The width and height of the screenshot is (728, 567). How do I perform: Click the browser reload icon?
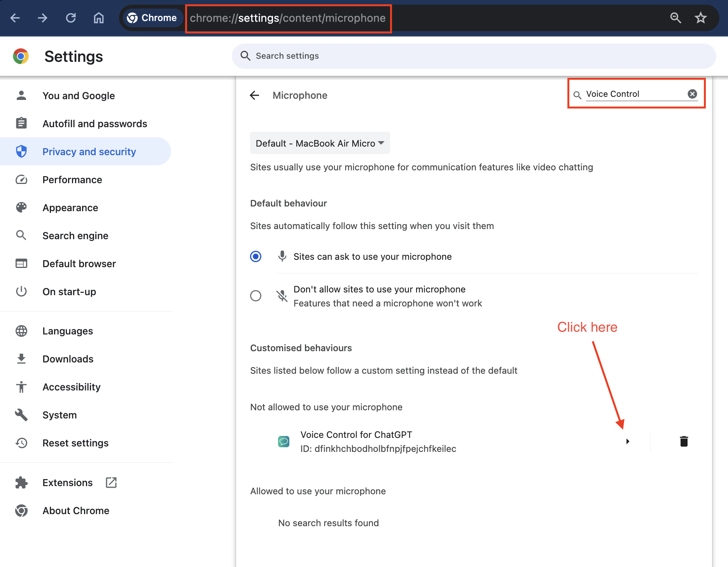(71, 18)
